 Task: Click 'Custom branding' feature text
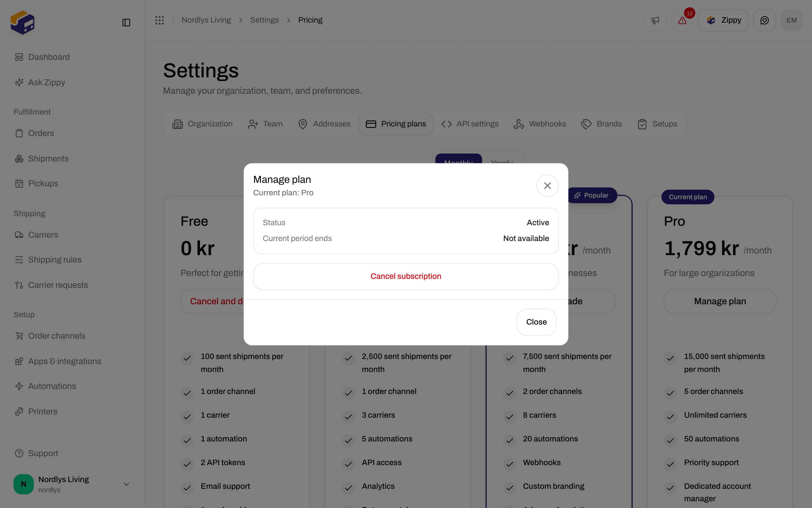pyautogui.click(x=553, y=486)
